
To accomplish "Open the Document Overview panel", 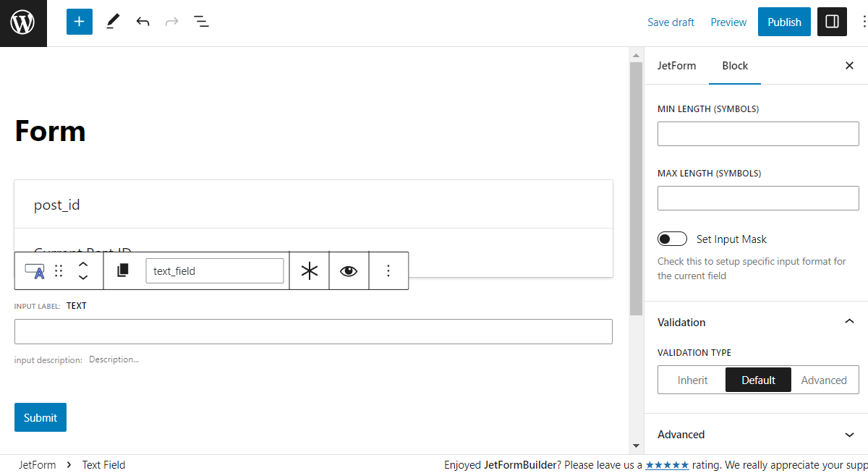I will point(201,22).
